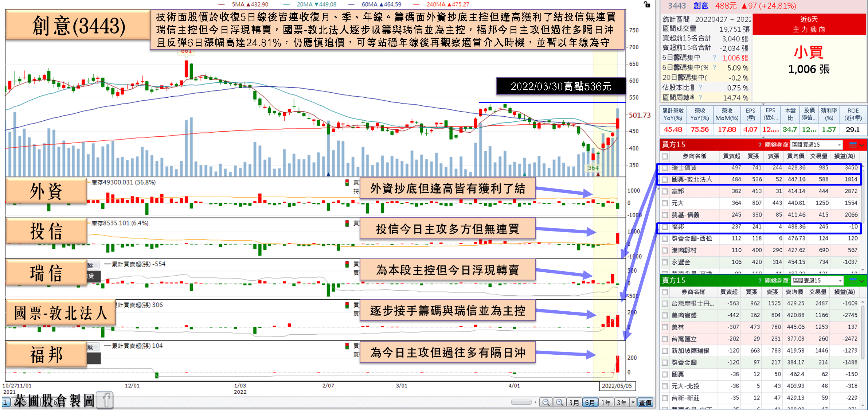The height and width of the screenshot is (420, 868).
Task: Click the 2022/05/05 date label box
Action: click(617, 386)
